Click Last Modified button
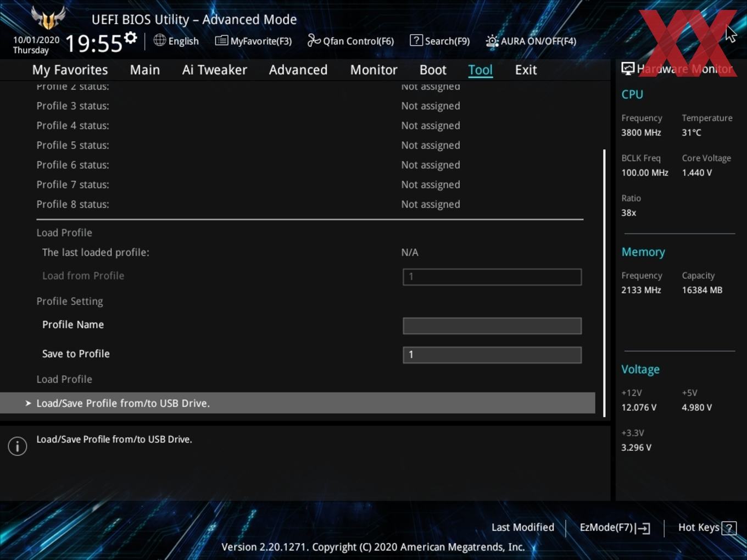Viewport: 747px width, 560px height. coord(523,527)
